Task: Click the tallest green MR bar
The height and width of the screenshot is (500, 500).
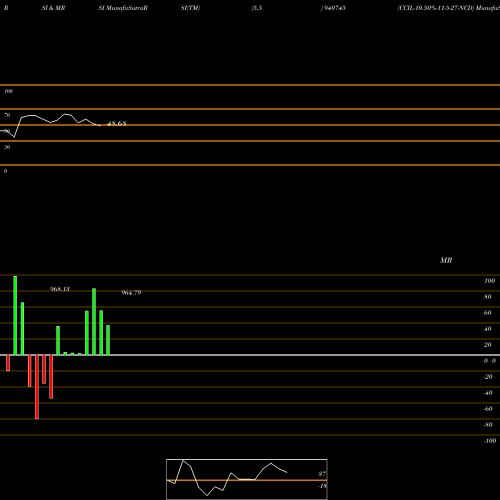Action: [x=15, y=315]
